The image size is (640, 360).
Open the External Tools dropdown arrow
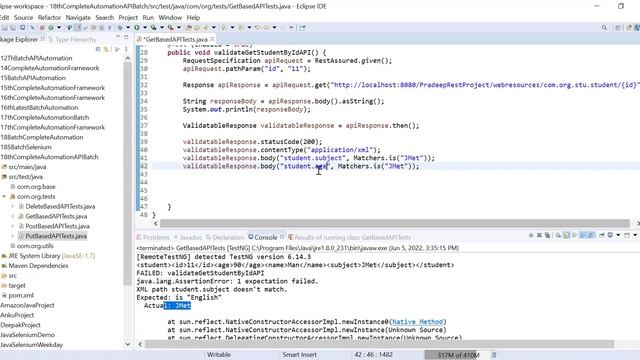[179, 28]
